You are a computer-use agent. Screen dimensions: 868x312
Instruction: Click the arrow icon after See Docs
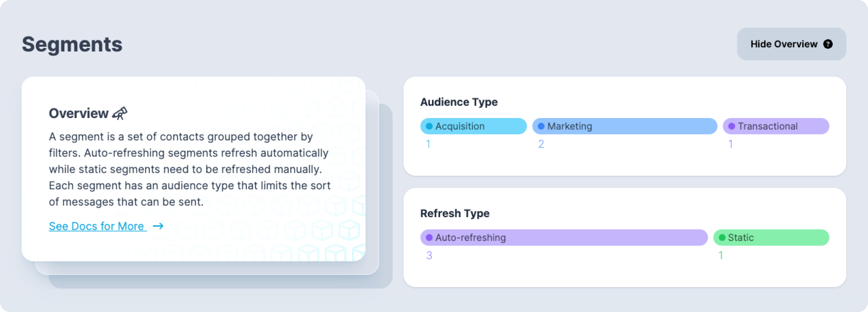coord(158,226)
